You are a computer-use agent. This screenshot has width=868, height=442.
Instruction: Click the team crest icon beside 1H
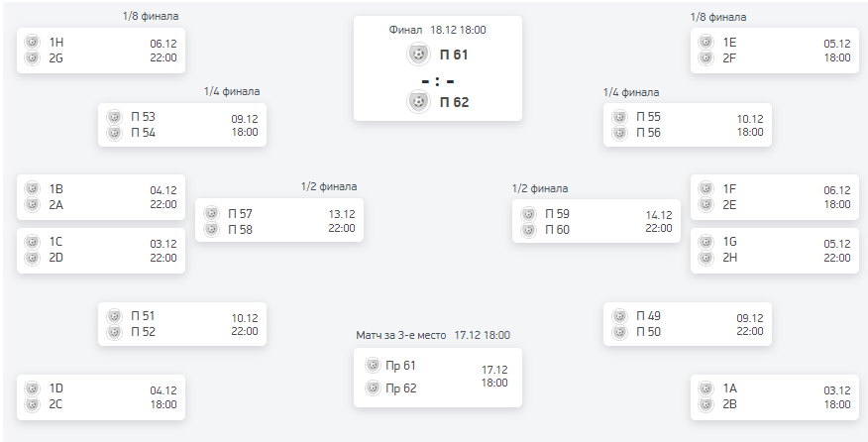click(32, 43)
